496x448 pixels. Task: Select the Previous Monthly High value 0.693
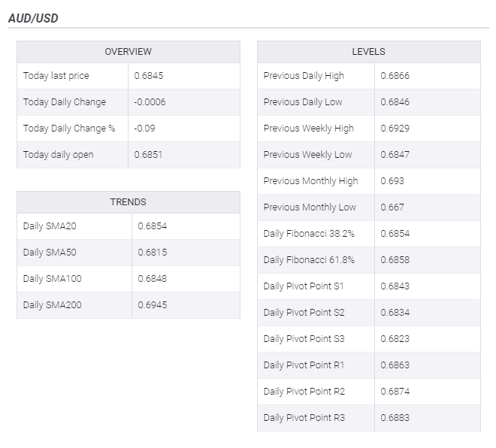tap(392, 181)
